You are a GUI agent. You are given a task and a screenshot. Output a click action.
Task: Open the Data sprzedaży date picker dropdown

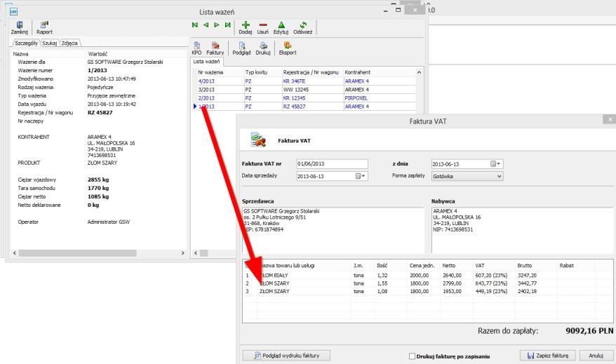(x=360, y=176)
